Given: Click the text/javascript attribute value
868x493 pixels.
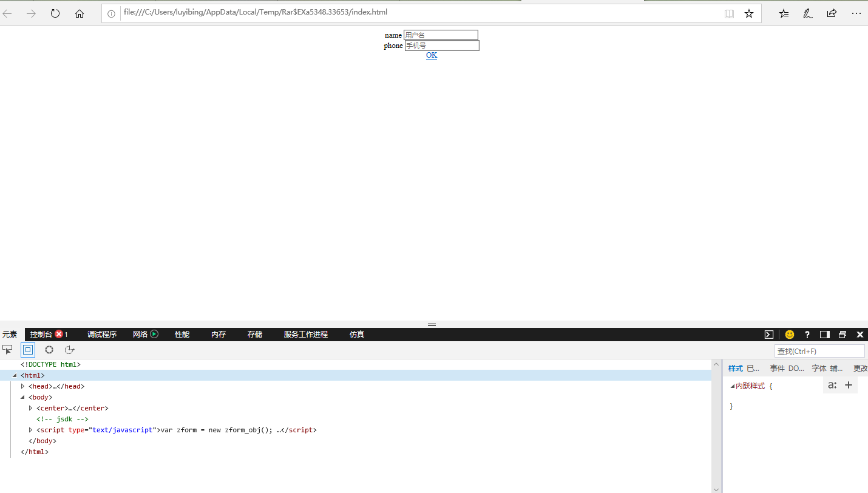Looking at the screenshot, I should (x=123, y=430).
